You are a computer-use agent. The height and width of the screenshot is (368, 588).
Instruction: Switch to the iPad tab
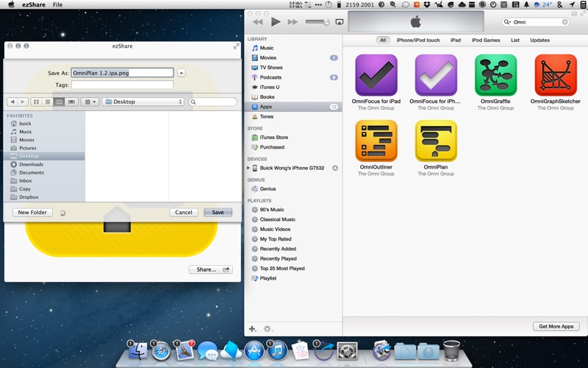click(x=456, y=40)
